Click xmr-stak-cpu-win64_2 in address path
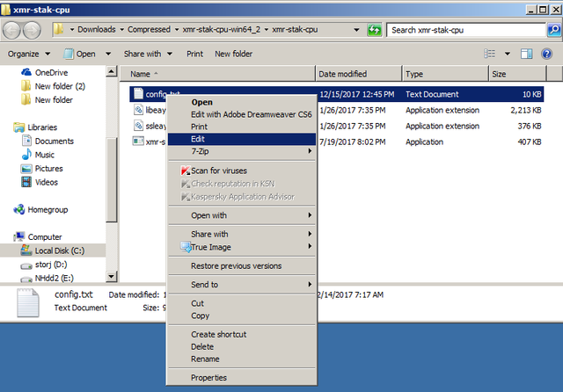Image resolution: width=563 pixels, height=392 pixels. 222,29
